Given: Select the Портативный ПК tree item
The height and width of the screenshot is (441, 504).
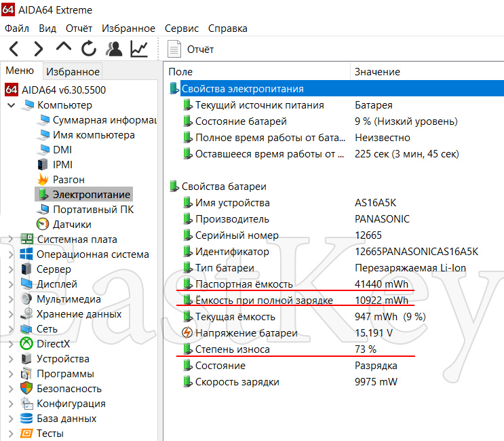Looking at the screenshot, I should 93,210.
